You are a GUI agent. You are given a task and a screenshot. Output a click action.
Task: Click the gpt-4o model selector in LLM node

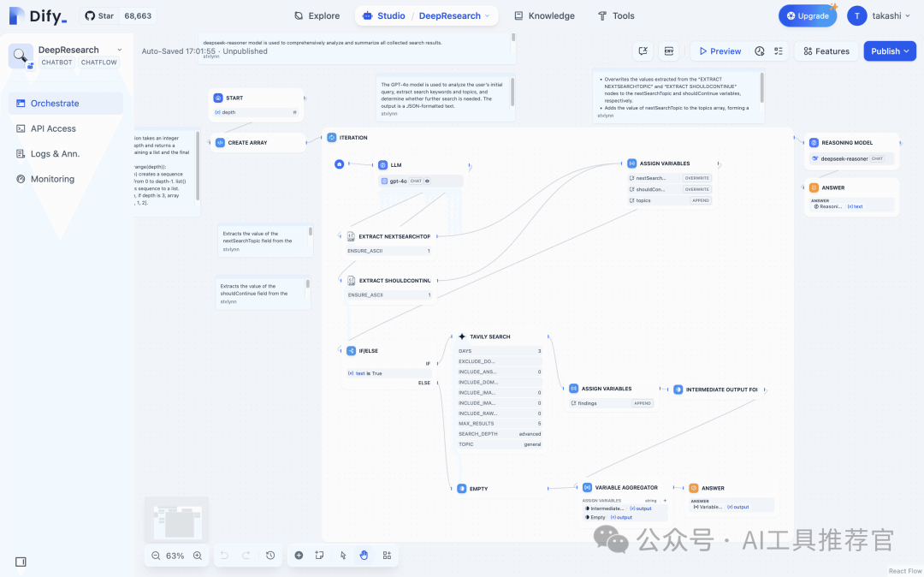[x=421, y=181]
